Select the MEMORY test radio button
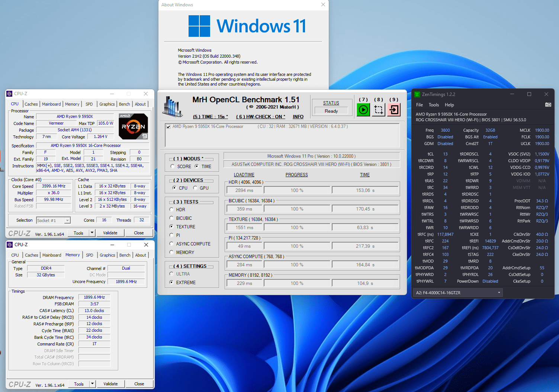The height and width of the screenshot is (392, 559). tap(171, 252)
